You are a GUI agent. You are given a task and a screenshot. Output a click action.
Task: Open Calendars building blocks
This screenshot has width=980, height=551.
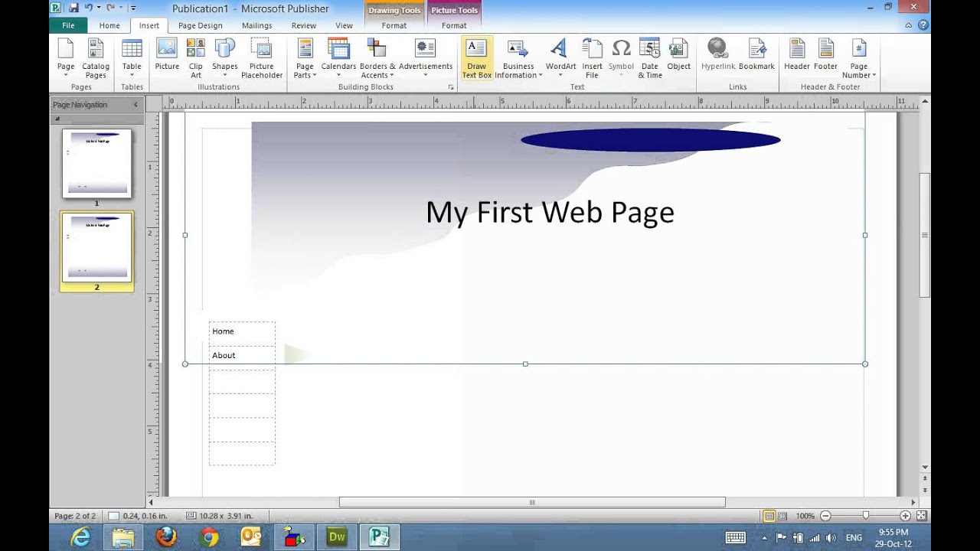(x=338, y=58)
